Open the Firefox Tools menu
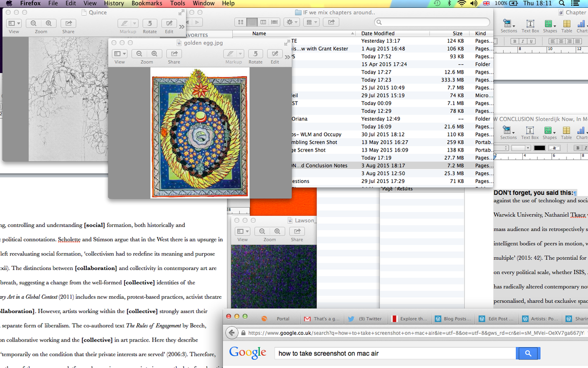Viewport: 588px width, 368px height. click(177, 3)
